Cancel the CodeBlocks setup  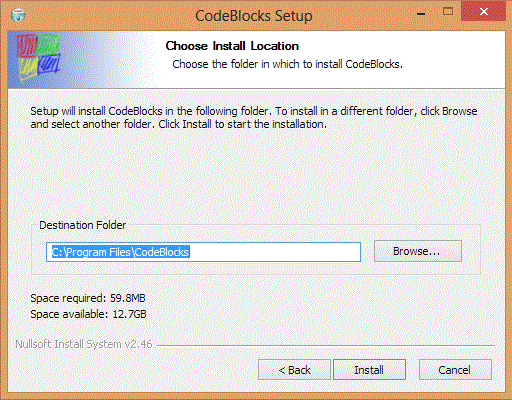(x=455, y=369)
